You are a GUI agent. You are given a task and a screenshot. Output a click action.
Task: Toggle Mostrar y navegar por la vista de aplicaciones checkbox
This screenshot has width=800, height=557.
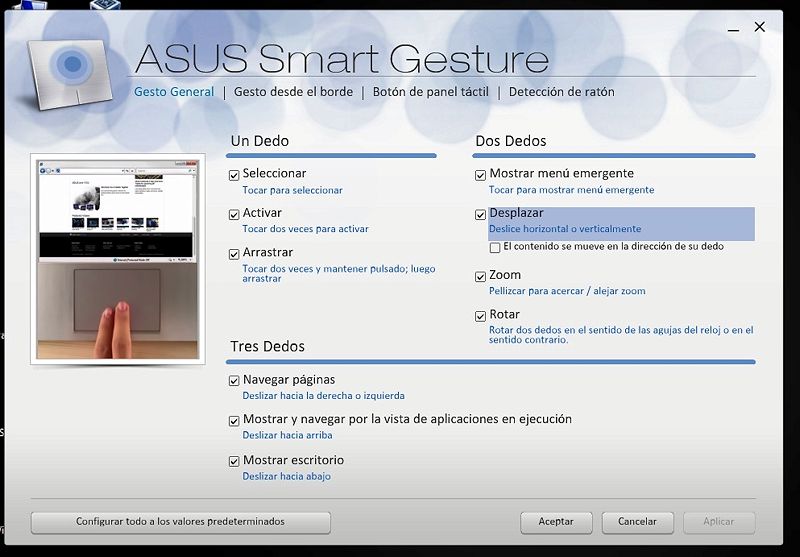point(234,421)
